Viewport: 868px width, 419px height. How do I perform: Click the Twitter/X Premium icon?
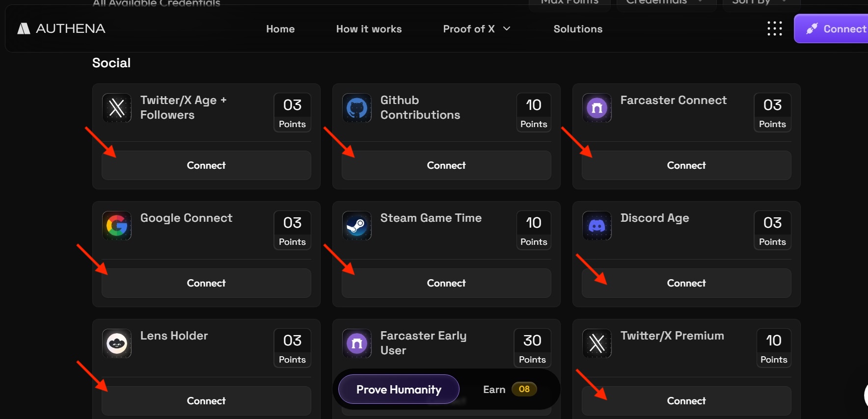(x=597, y=343)
